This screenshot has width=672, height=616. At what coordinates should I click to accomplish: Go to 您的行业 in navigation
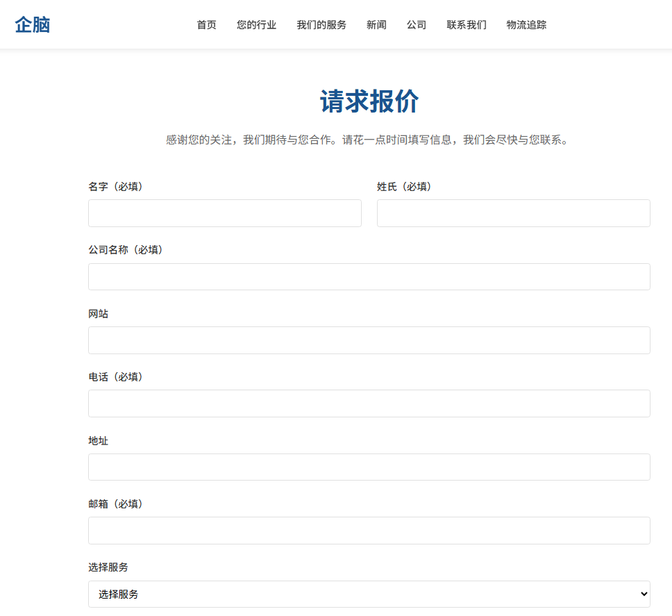[256, 25]
